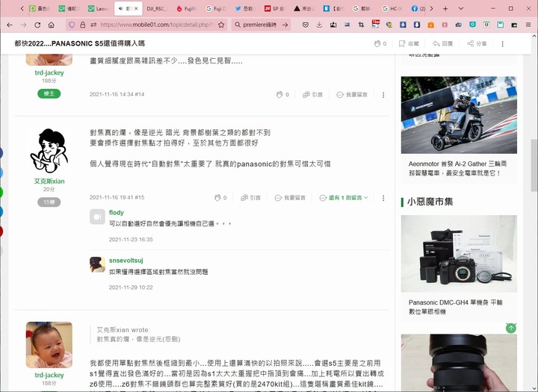The height and width of the screenshot is (392, 538).
Task: Go back to the previous page
Action: pos(10,25)
